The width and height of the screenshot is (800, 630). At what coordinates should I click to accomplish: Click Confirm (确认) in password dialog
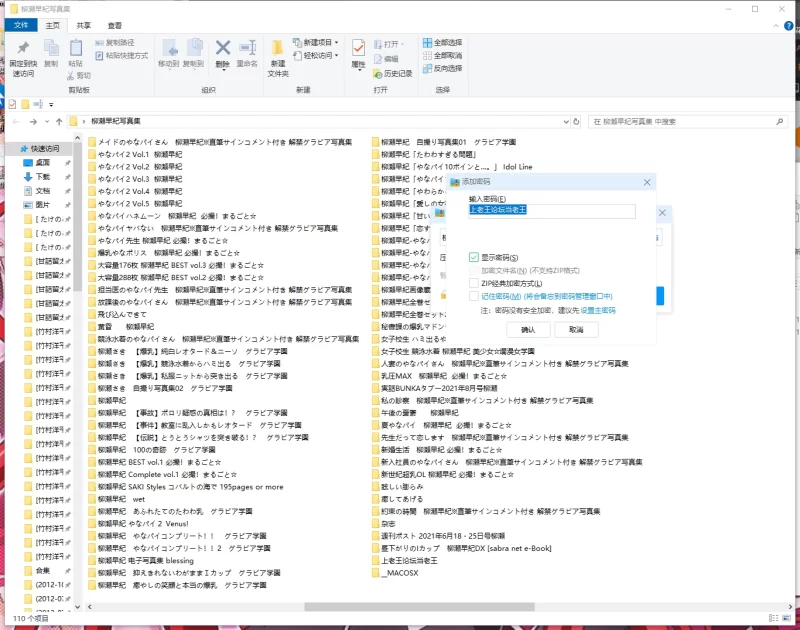click(528, 330)
